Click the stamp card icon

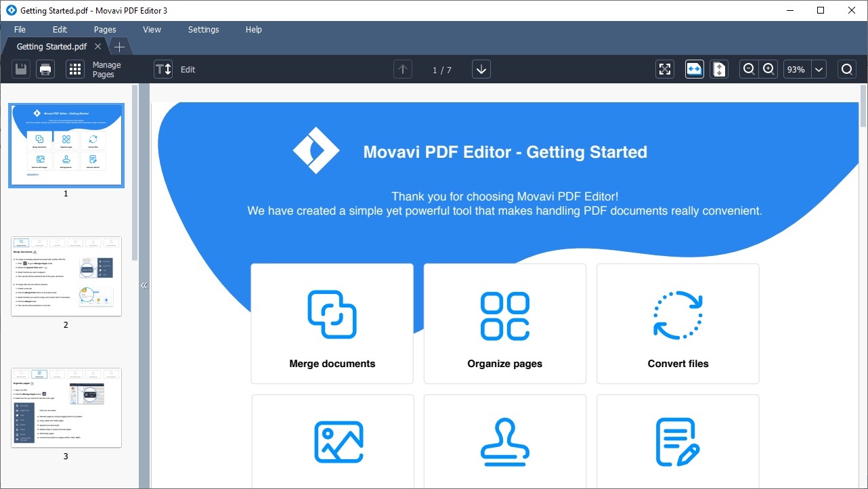[x=505, y=442]
